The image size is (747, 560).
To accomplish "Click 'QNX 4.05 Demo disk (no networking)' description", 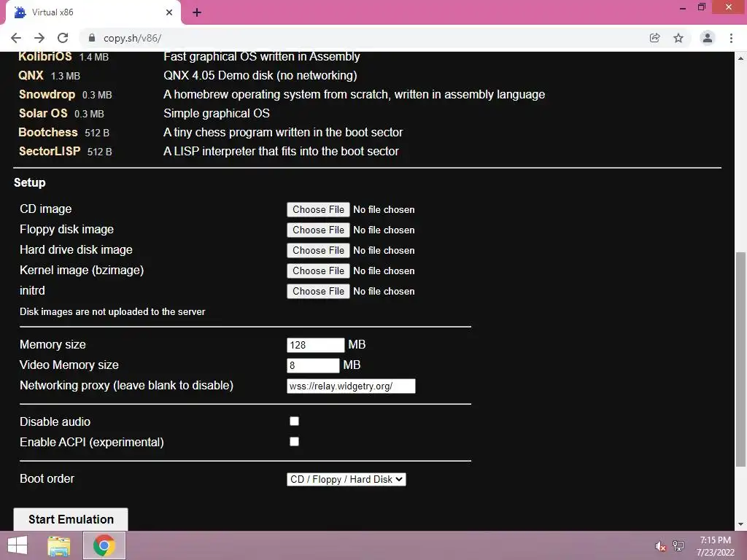I will point(260,75).
